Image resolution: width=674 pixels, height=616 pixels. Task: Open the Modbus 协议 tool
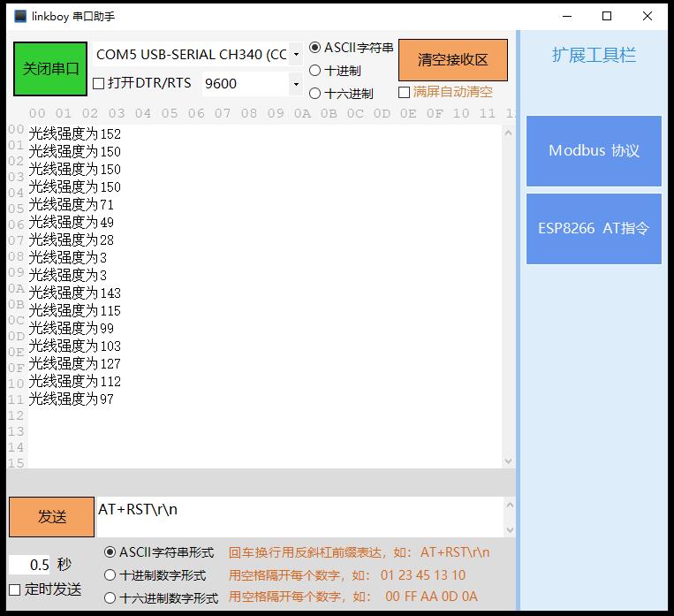coord(594,151)
